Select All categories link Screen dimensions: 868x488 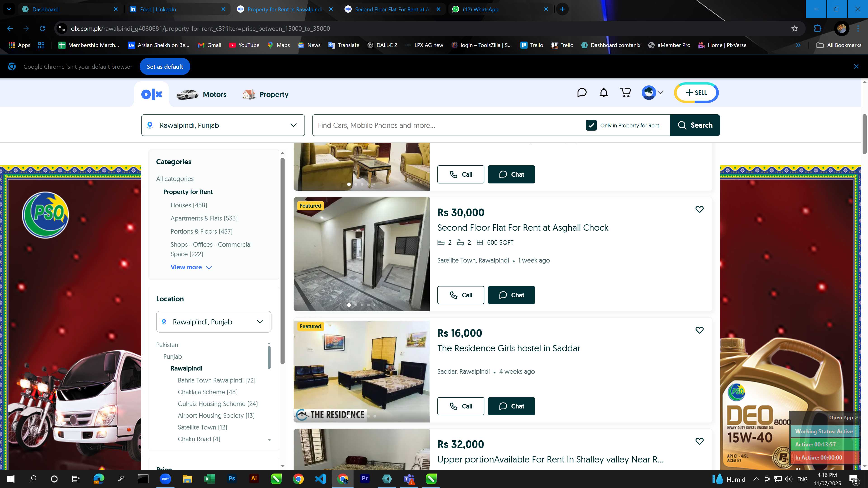point(175,179)
